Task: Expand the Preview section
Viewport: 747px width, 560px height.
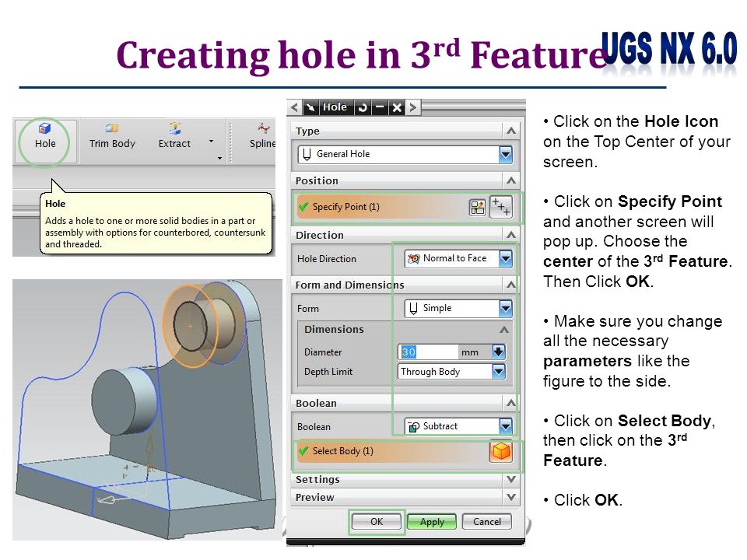Action: 511,497
